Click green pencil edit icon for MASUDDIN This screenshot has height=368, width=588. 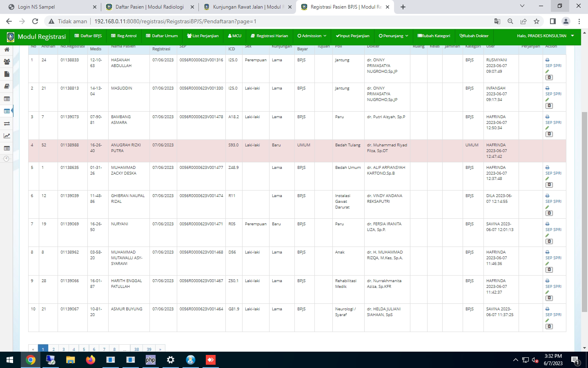click(x=547, y=100)
